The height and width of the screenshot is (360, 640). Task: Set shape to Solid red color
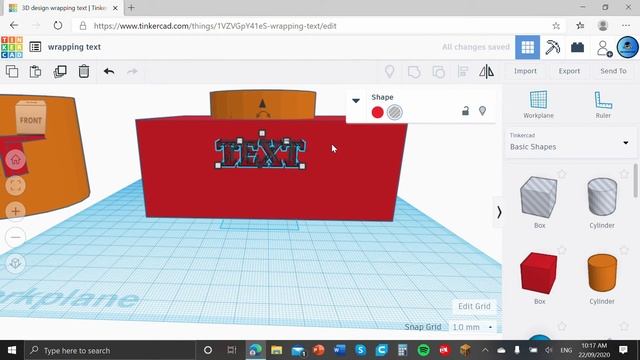tap(378, 112)
